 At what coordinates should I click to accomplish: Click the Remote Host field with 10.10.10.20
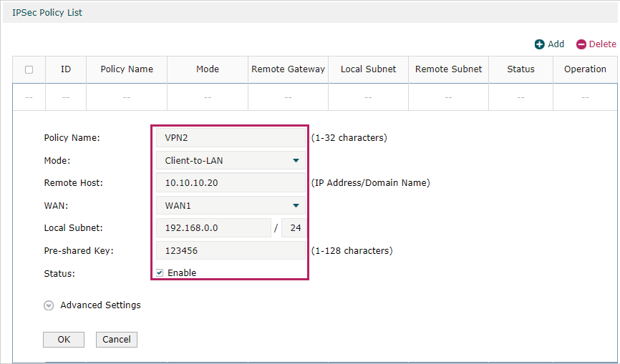pos(231,183)
